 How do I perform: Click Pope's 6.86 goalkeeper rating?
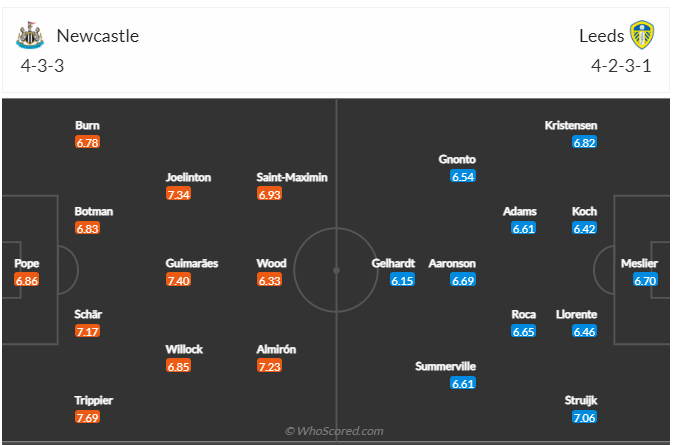[x=26, y=281]
